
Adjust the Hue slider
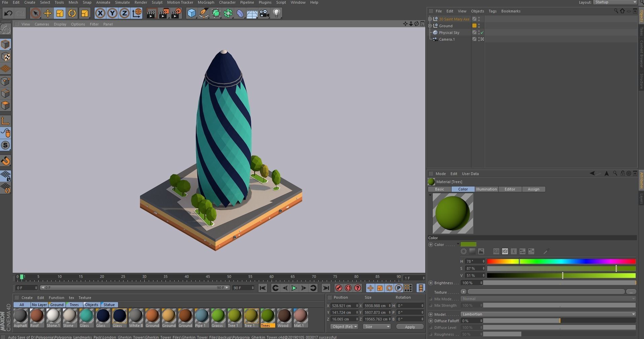pyautogui.click(x=561, y=261)
